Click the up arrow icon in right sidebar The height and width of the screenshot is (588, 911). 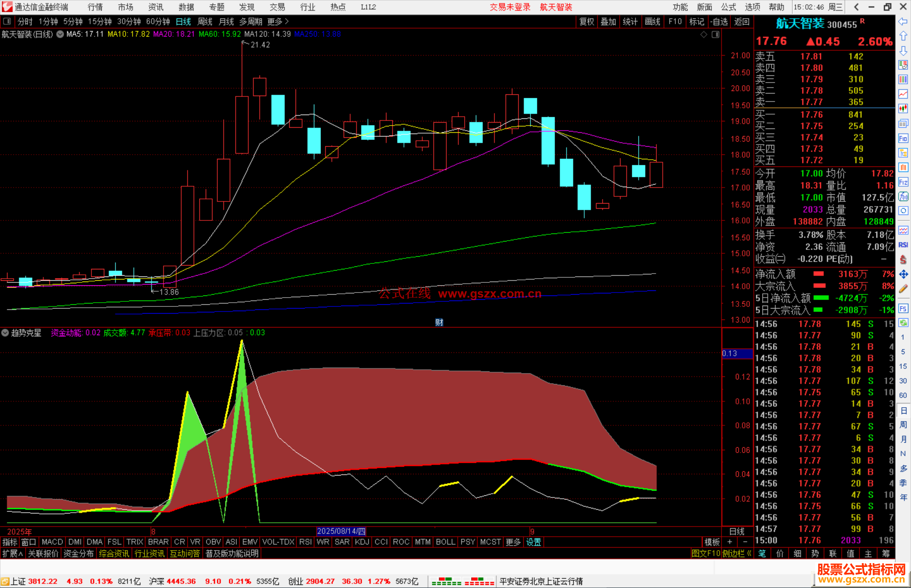903,36
